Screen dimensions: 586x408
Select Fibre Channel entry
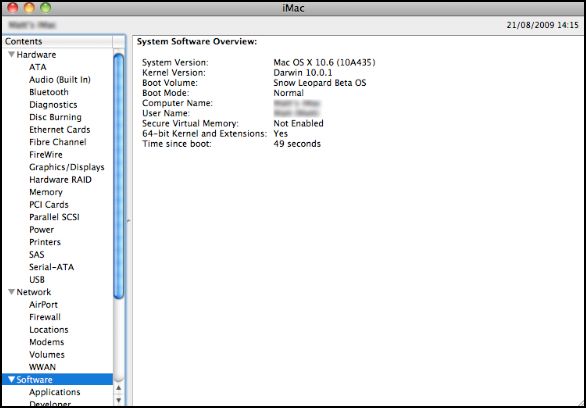tap(58, 142)
